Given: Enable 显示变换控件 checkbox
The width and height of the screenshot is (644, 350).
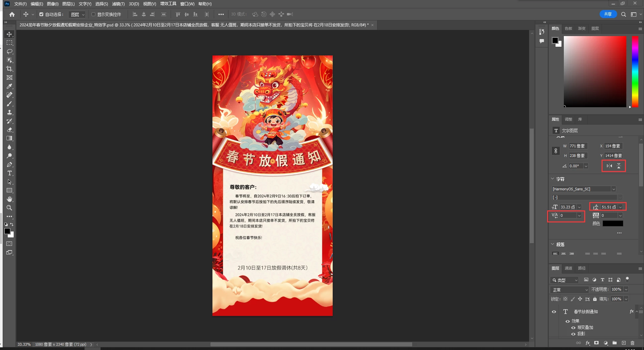Looking at the screenshot, I should point(94,14).
